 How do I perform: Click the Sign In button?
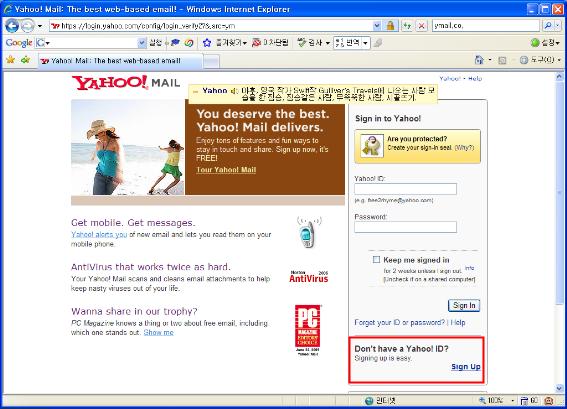pyautogui.click(x=464, y=305)
